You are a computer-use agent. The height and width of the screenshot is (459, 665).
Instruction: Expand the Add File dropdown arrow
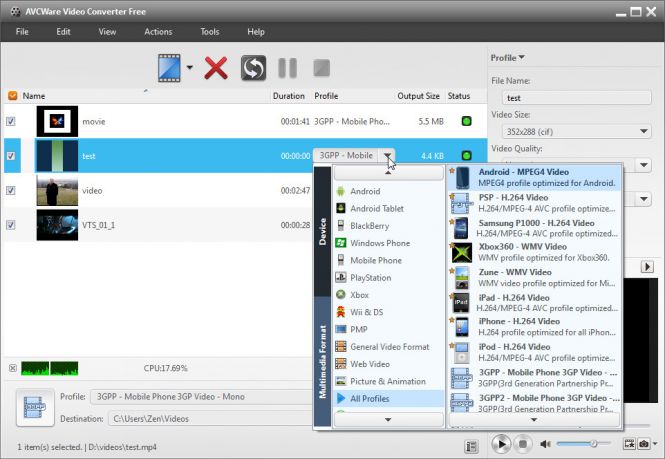tap(190, 69)
